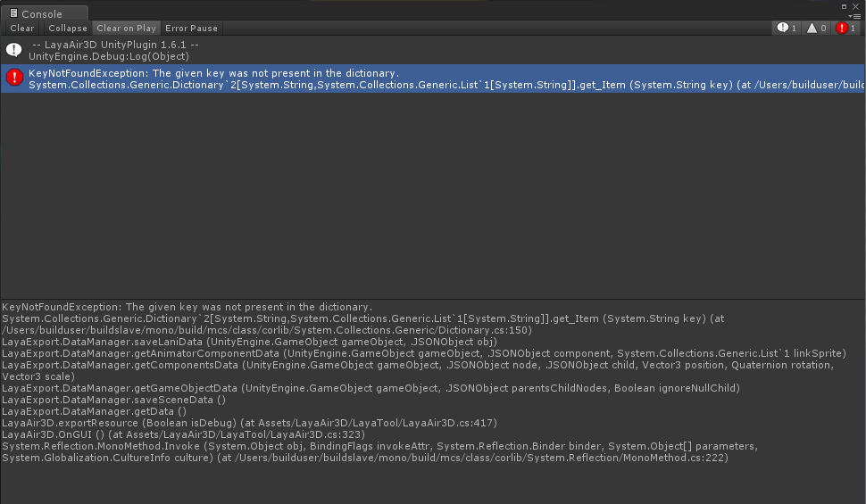This screenshot has height=504, width=866.
Task: Switch to the Console tab
Action: tap(43, 14)
